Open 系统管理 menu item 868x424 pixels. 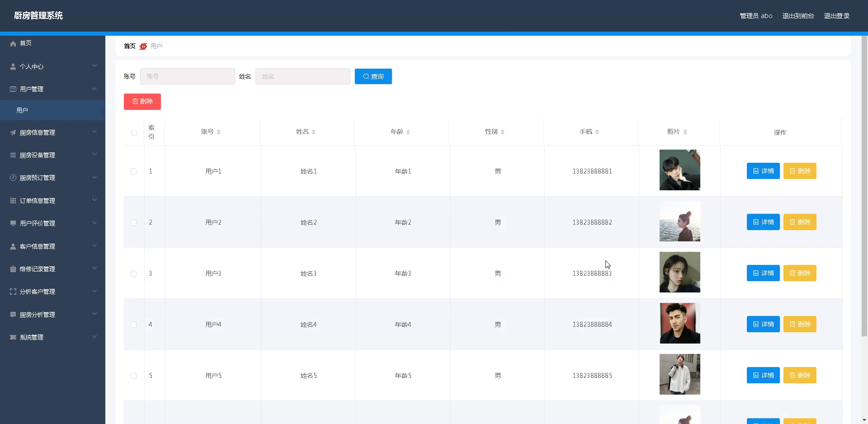[x=52, y=337]
